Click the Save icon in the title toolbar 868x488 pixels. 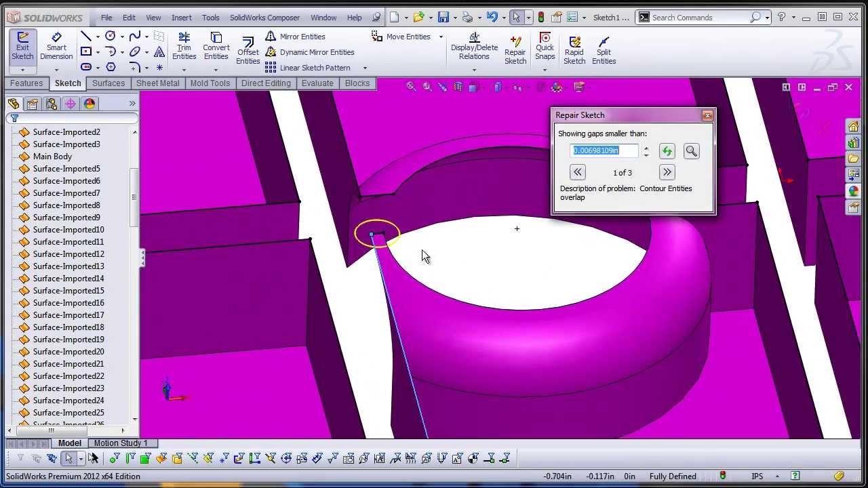point(443,18)
